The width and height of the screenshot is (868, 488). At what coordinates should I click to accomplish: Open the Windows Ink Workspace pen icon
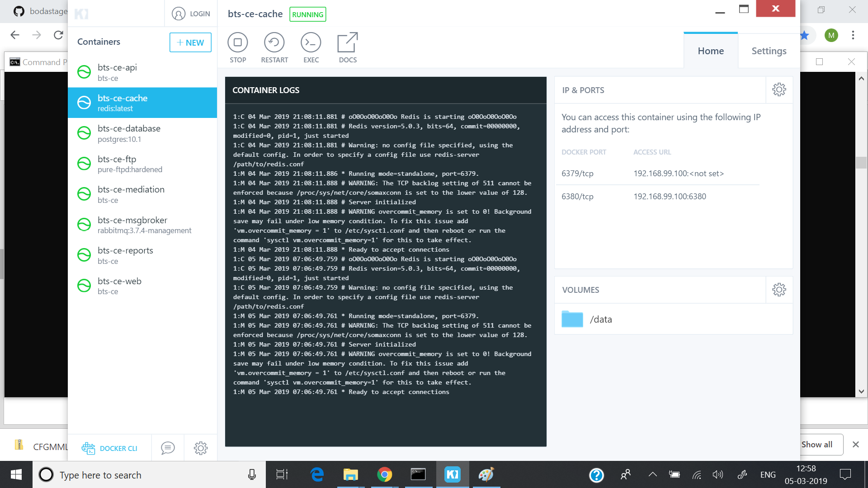click(742, 474)
